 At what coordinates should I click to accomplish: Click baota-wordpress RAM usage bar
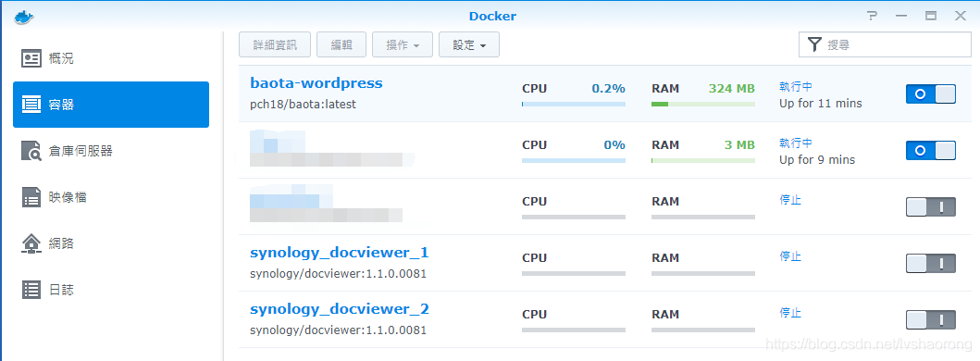tap(703, 104)
